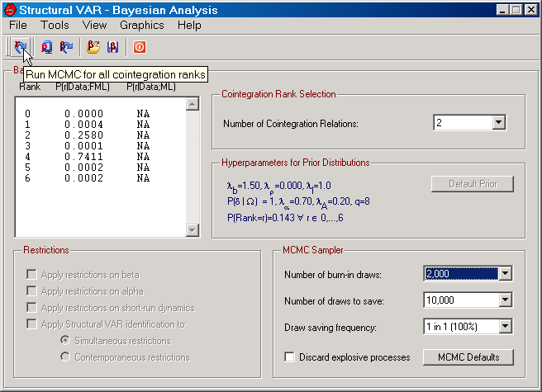Image resolution: width=542 pixels, height=392 pixels.
Task: Open the Help menu
Action: pos(189,26)
